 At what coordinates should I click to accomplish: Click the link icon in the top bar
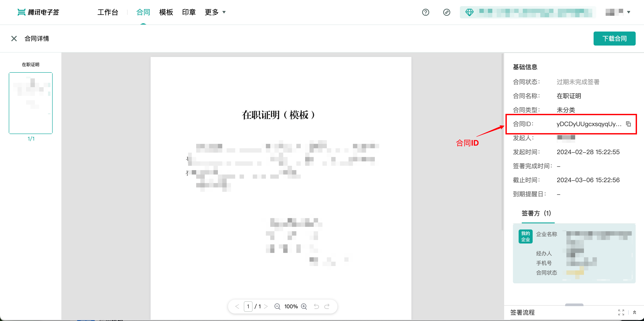pos(447,12)
